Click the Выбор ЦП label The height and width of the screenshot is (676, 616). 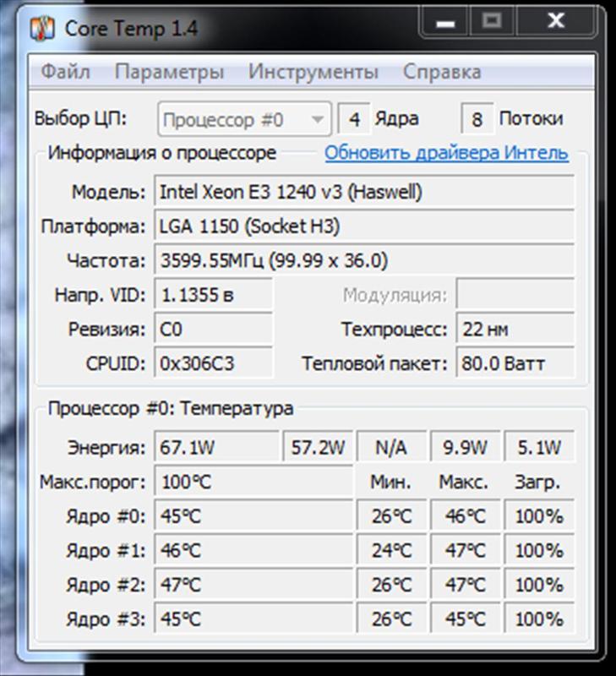[80, 118]
